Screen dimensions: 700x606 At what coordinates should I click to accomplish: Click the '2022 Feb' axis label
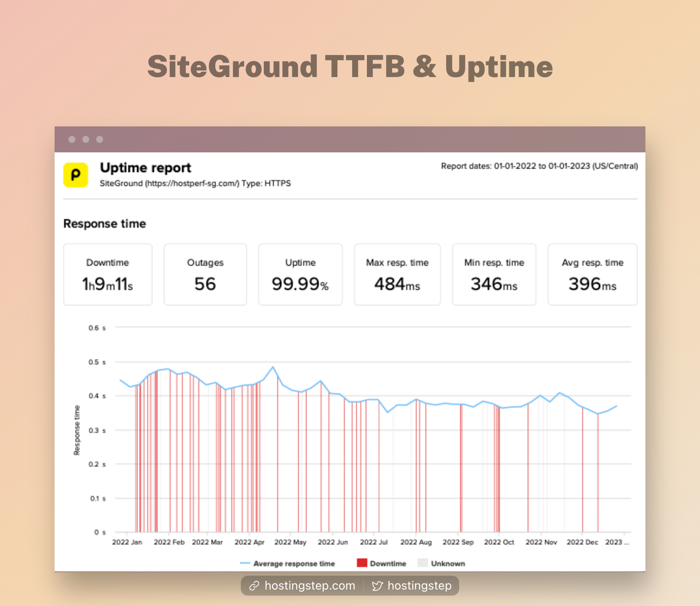(169, 542)
